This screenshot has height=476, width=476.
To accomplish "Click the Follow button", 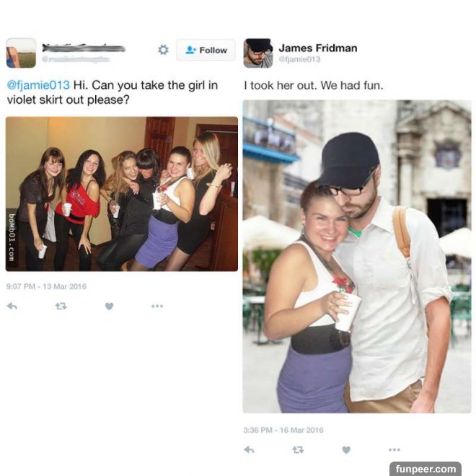I will click(206, 50).
